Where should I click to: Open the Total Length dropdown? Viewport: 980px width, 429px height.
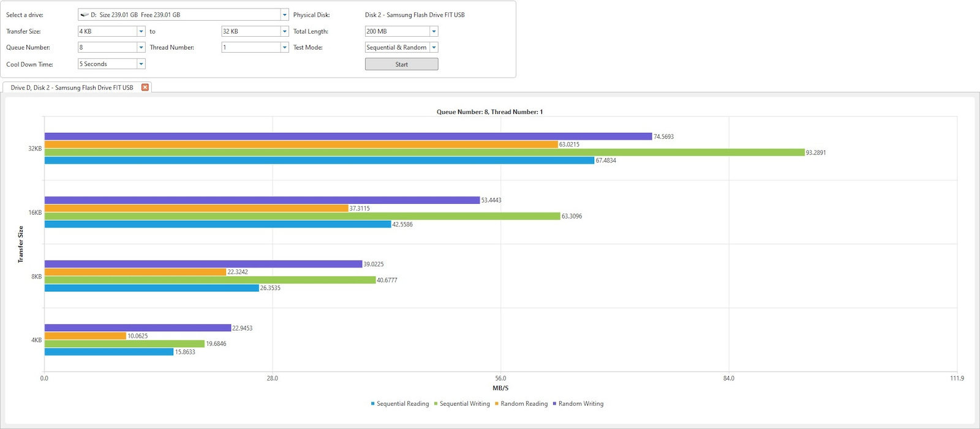click(x=434, y=31)
